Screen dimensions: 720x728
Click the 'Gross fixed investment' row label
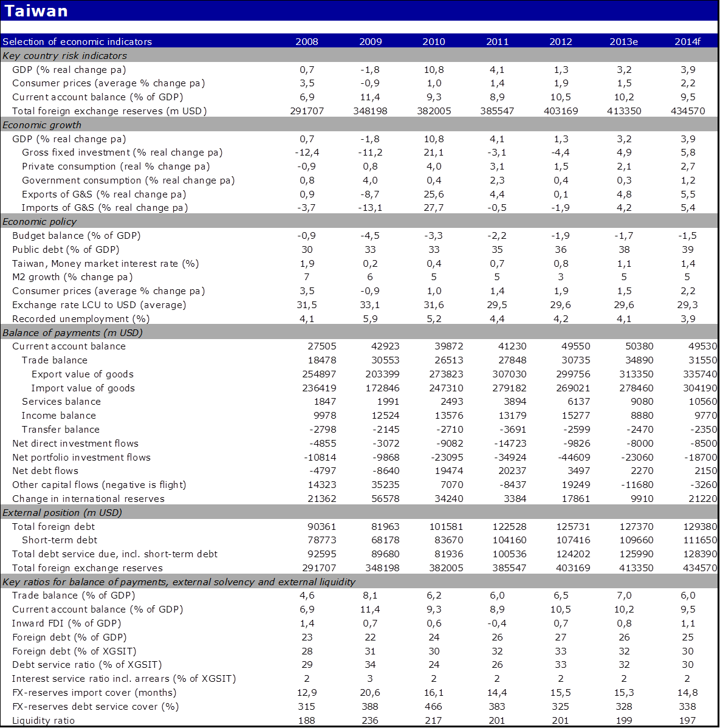coord(122,153)
